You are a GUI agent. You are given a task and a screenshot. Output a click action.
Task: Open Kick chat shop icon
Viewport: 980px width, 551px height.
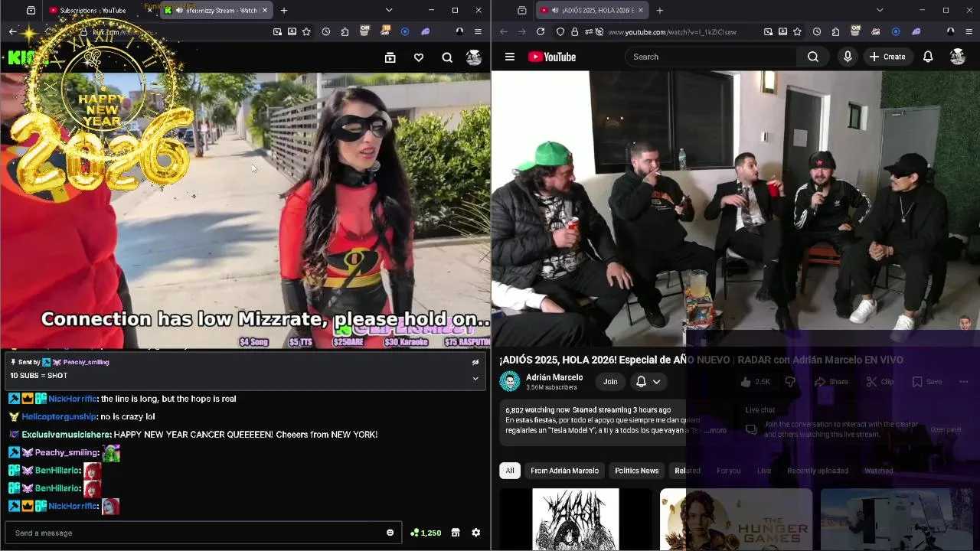[x=456, y=533]
